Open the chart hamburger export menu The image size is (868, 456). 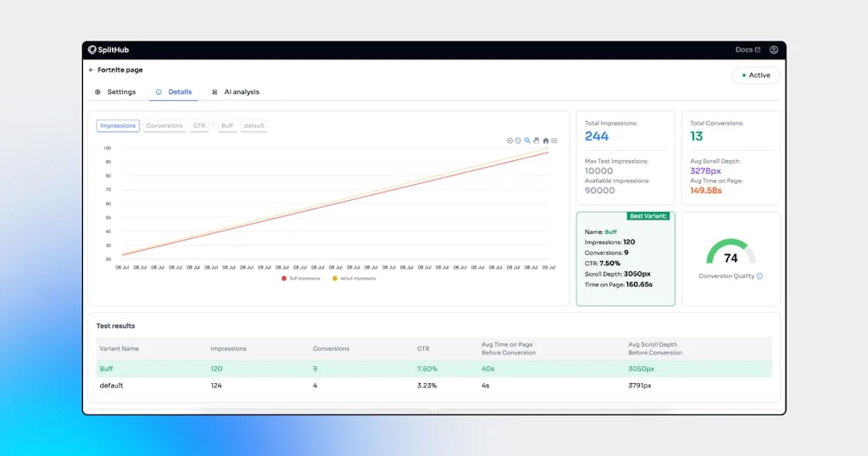(x=554, y=141)
